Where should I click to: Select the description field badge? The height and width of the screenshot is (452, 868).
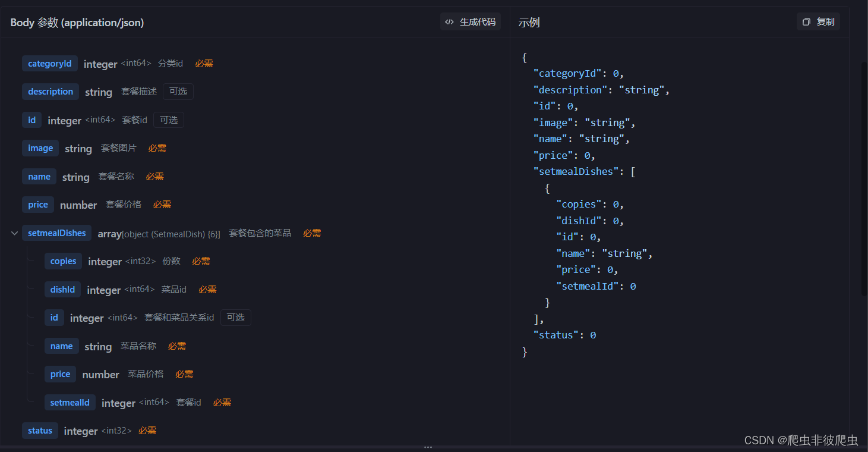coord(50,92)
